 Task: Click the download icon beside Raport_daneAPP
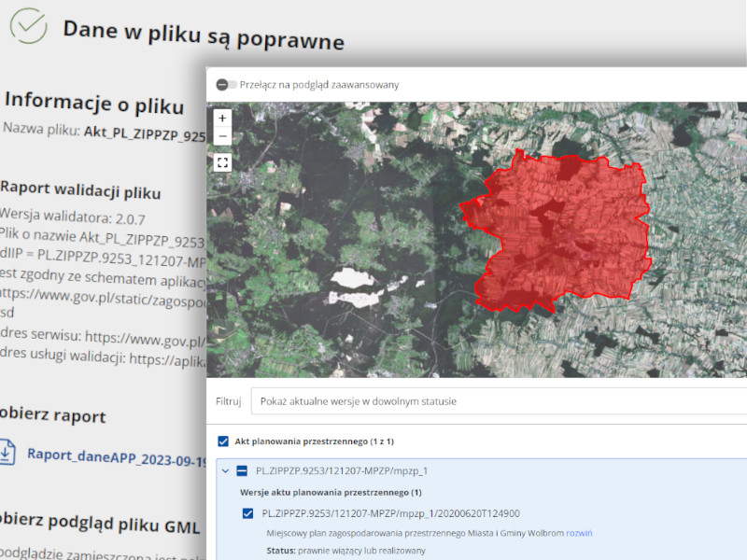pyautogui.click(x=7, y=452)
